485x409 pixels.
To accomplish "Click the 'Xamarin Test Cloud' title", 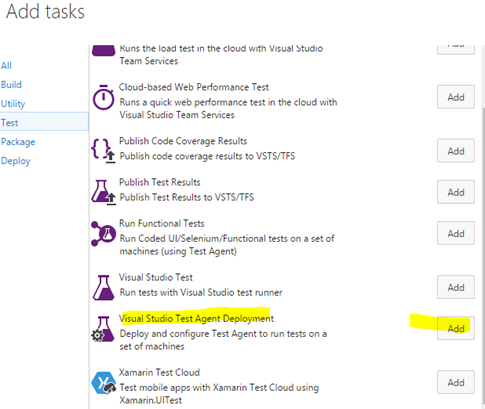I will [x=159, y=372].
